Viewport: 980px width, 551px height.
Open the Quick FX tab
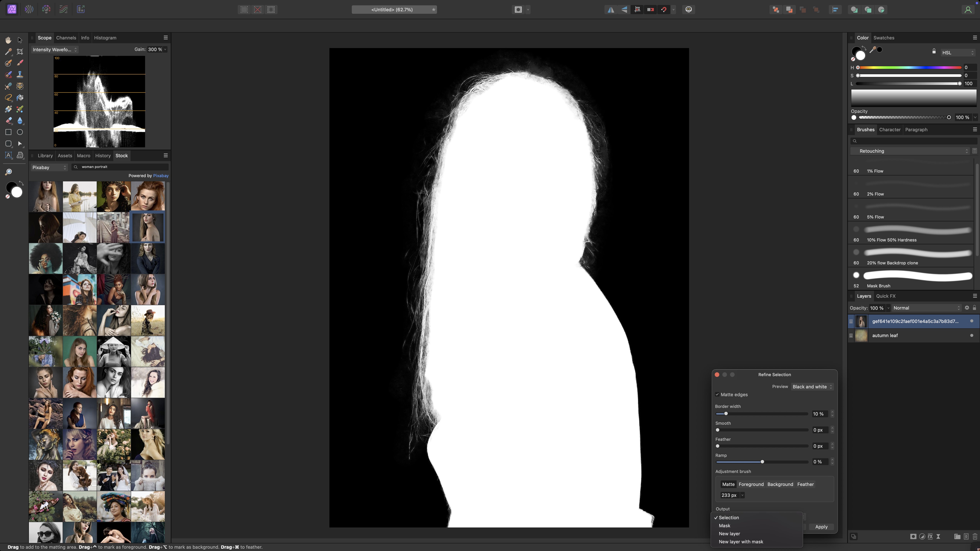tap(886, 296)
